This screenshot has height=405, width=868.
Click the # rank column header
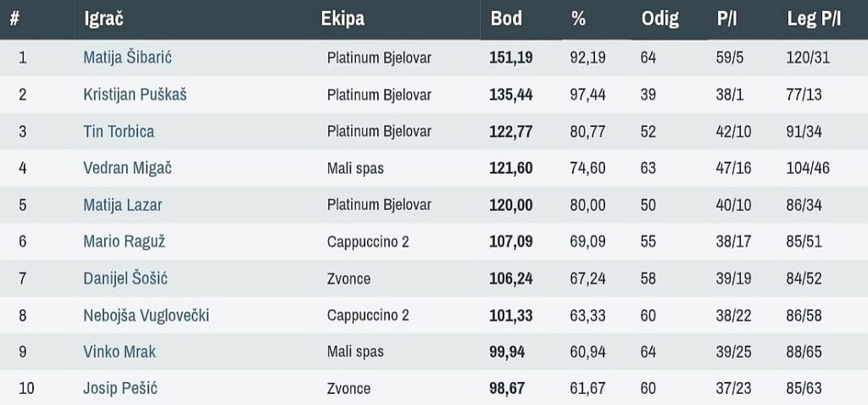(x=14, y=19)
